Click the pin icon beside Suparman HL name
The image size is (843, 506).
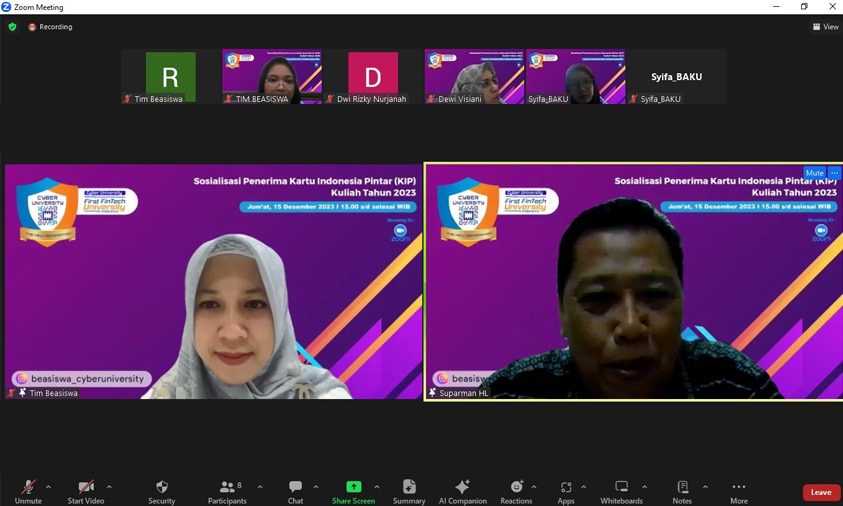(432, 393)
